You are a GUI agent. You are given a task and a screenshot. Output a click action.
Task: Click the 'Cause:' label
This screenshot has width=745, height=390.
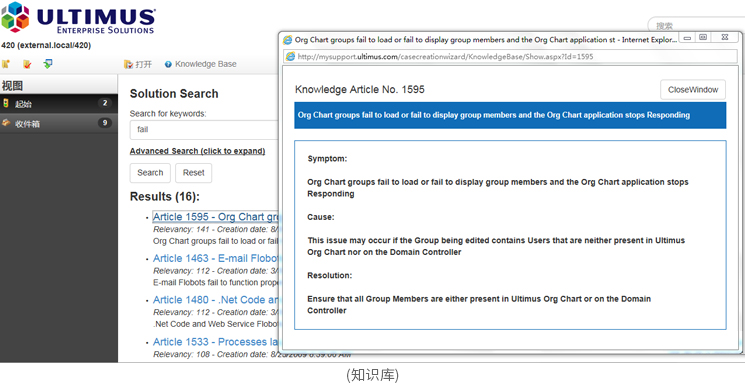coord(321,217)
